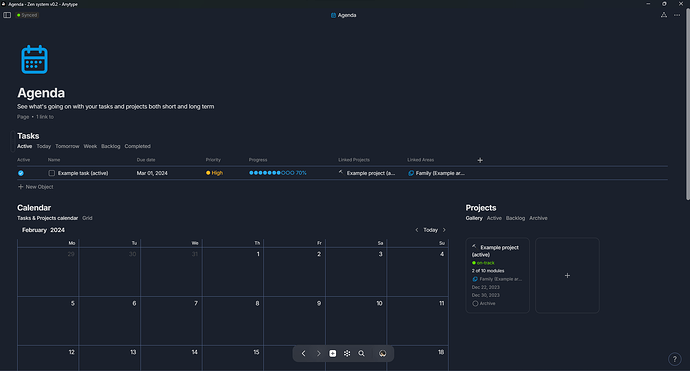Switch to the Tomorrow tasks view

click(67, 146)
